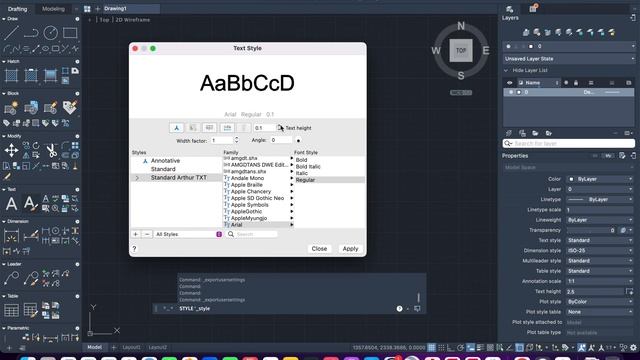640x360 pixels.
Task: Open the Dimension style ISO-25 dropdown
Action: (x=600, y=251)
